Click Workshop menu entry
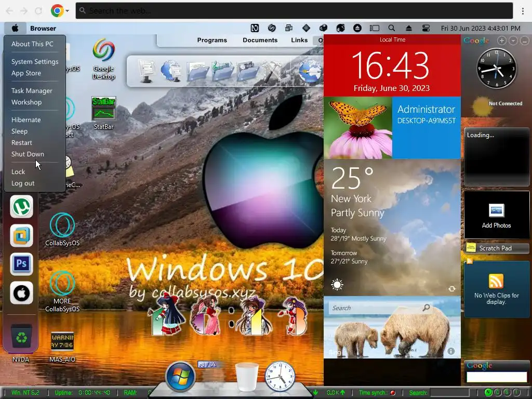 point(26,102)
